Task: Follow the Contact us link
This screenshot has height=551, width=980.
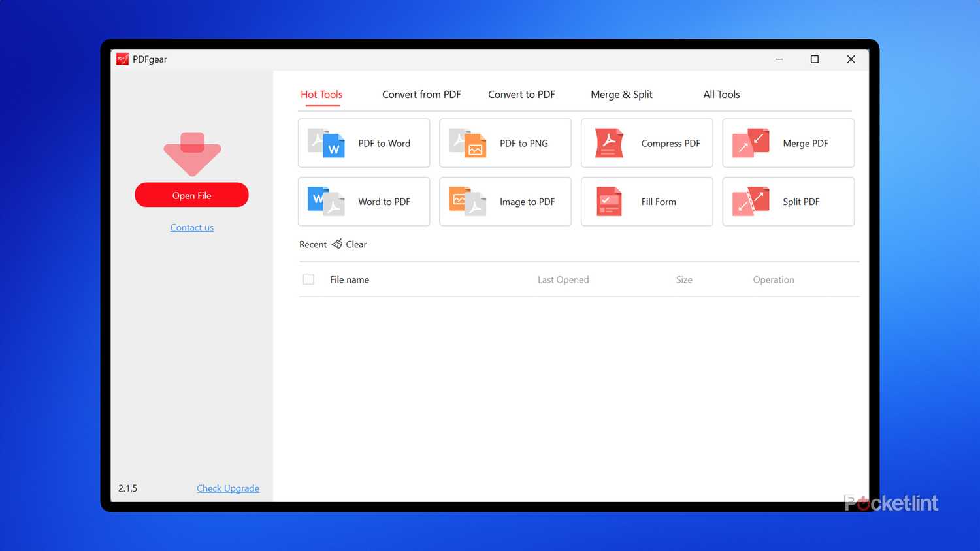Action: pyautogui.click(x=192, y=228)
